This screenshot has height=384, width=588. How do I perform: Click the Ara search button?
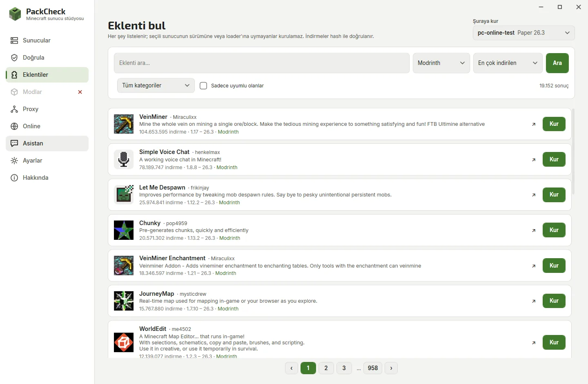[x=557, y=63]
